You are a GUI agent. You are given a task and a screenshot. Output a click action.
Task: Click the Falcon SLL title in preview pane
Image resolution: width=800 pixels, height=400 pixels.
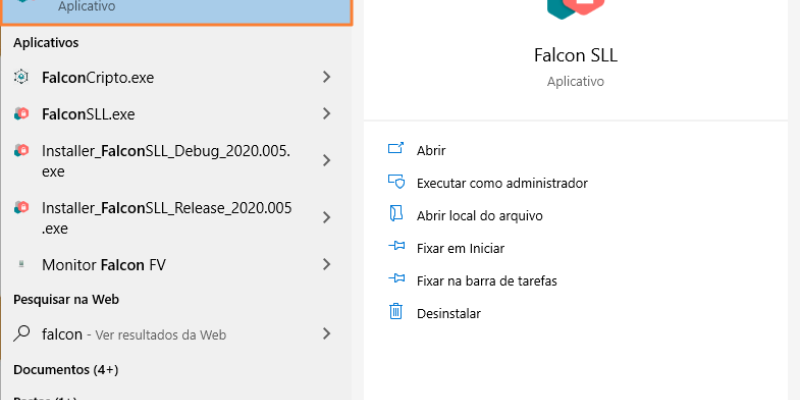click(576, 55)
